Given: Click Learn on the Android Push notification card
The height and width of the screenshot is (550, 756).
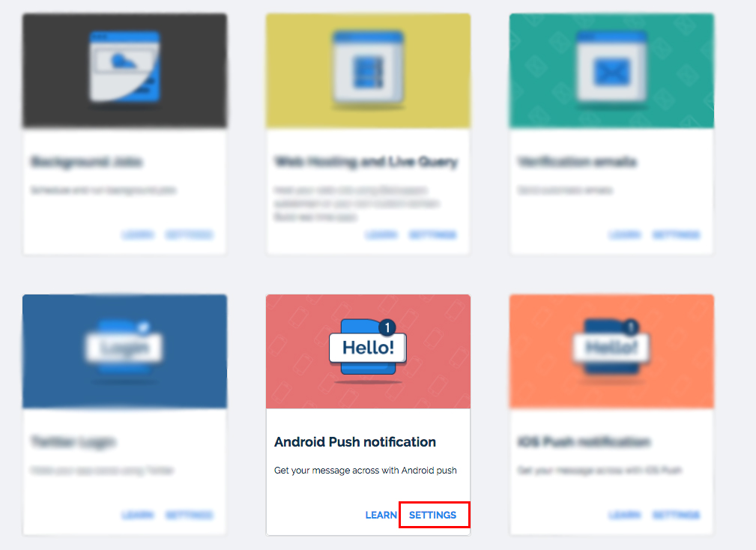Looking at the screenshot, I should click(x=381, y=515).
